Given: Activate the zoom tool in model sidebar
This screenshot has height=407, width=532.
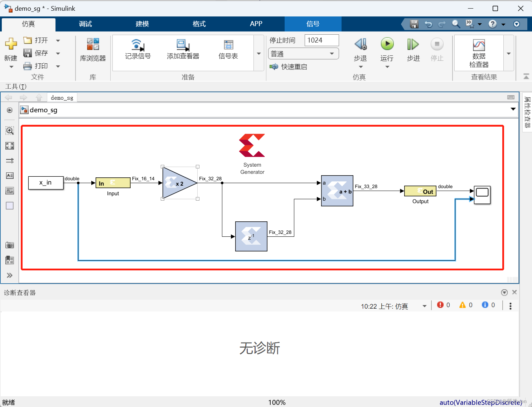Looking at the screenshot, I should click(x=10, y=131).
